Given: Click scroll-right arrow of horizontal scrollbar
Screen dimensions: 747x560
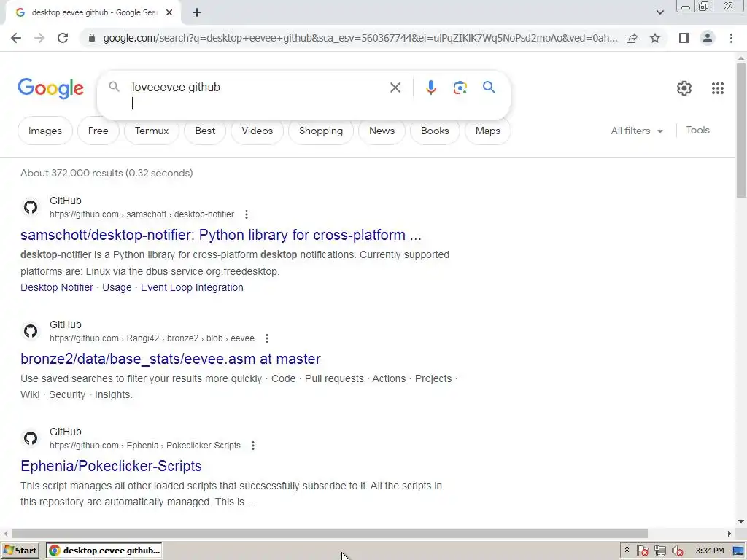Looking at the screenshot, I should click(729, 533).
